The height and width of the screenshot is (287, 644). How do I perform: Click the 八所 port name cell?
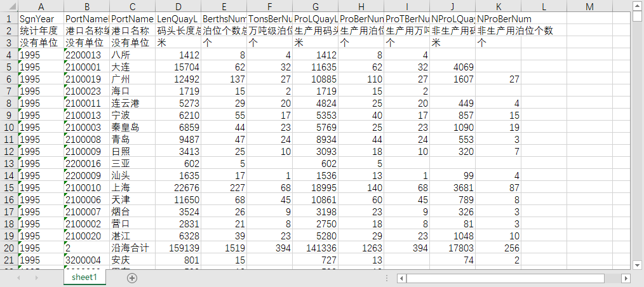(133, 55)
